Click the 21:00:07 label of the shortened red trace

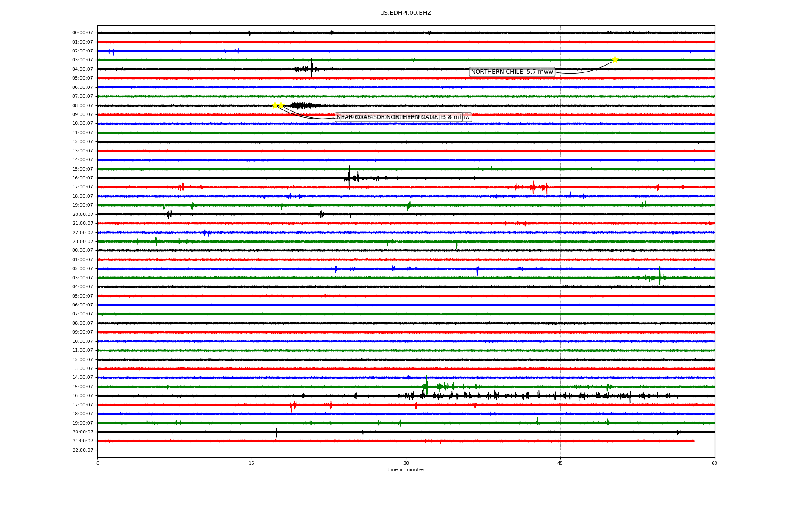click(83, 441)
